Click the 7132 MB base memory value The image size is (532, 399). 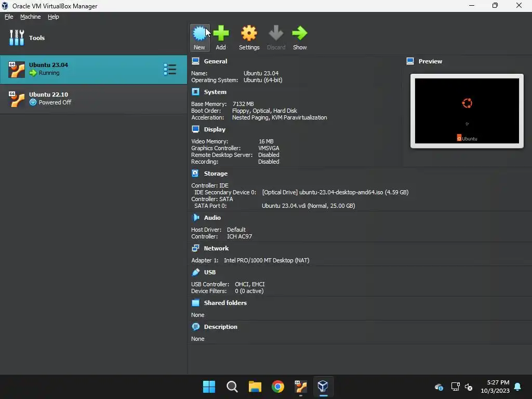[x=243, y=104]
